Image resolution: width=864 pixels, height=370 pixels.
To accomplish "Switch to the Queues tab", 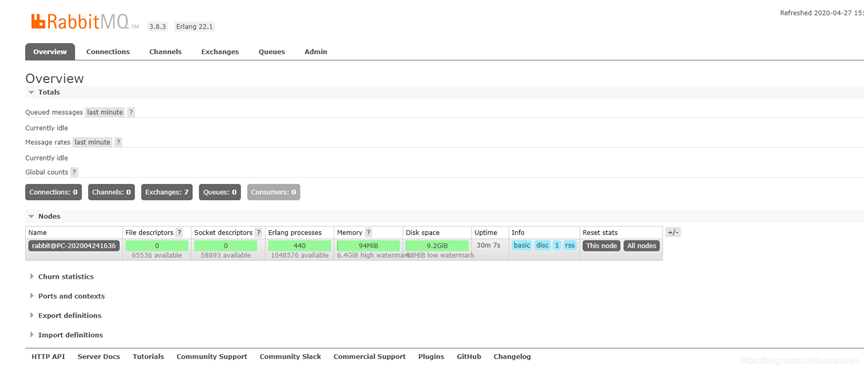I will coord(272,52).
